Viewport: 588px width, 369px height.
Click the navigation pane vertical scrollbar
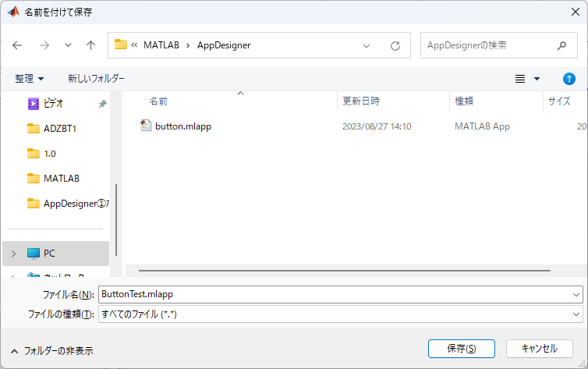pyautogui.click(x=116, y=220)
